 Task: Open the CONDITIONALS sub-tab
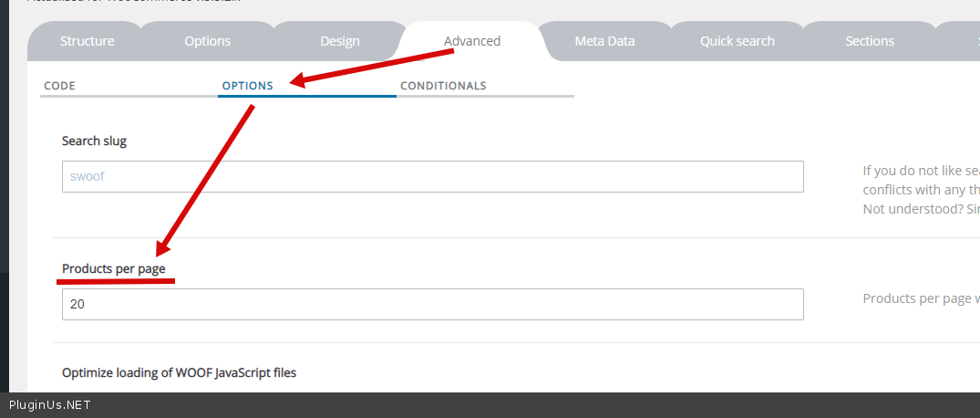[443, 86]
